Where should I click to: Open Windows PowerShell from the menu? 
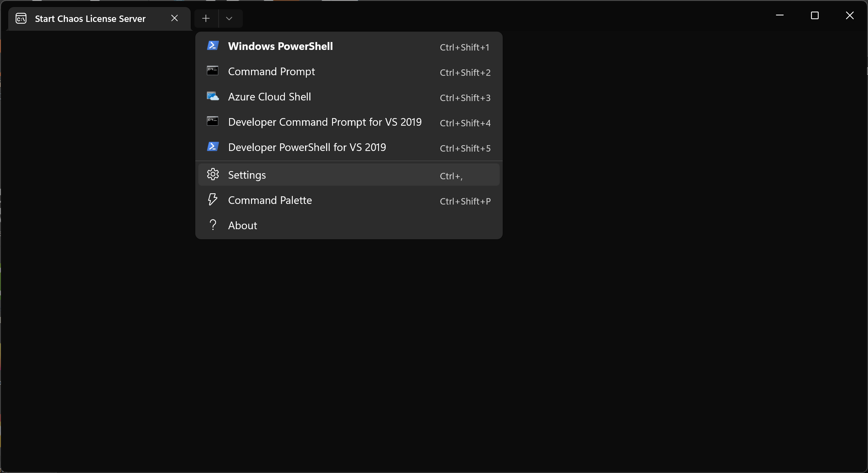(x=349, y=46)
